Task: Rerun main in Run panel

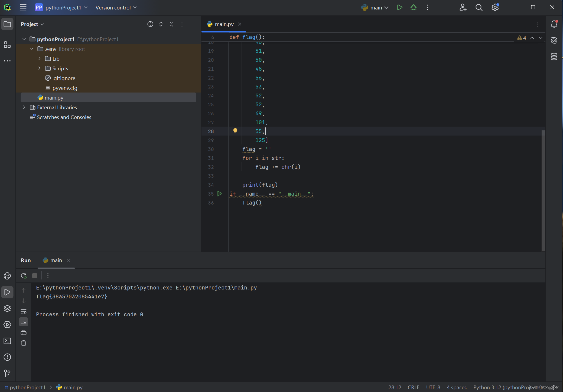Action: (x=24, y=276)
